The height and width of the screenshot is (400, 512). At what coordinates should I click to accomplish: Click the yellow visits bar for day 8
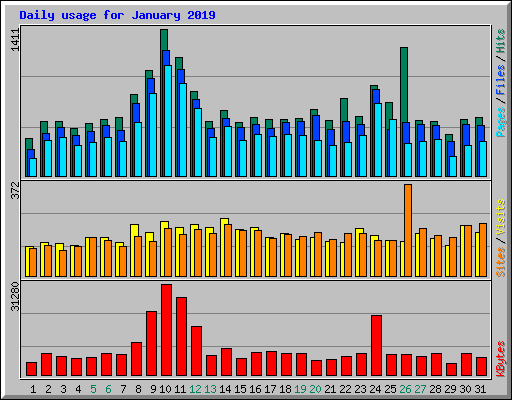(133, 230)
